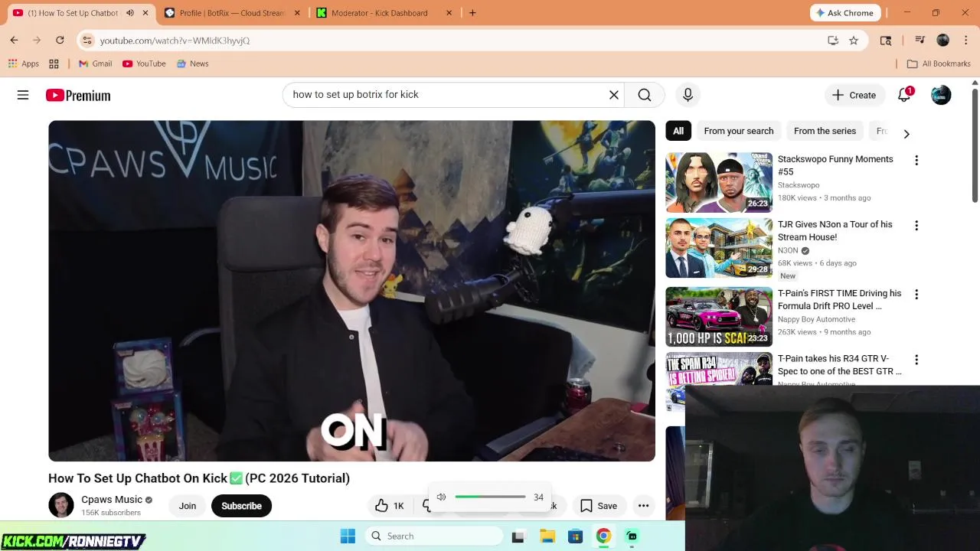
Task: Click Windows Start button
Action: [x=348, y=536]
